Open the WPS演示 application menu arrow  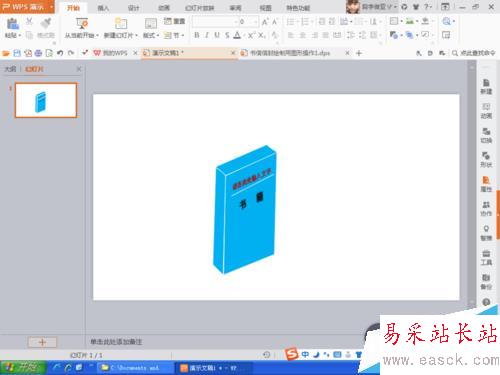point(52,7)
